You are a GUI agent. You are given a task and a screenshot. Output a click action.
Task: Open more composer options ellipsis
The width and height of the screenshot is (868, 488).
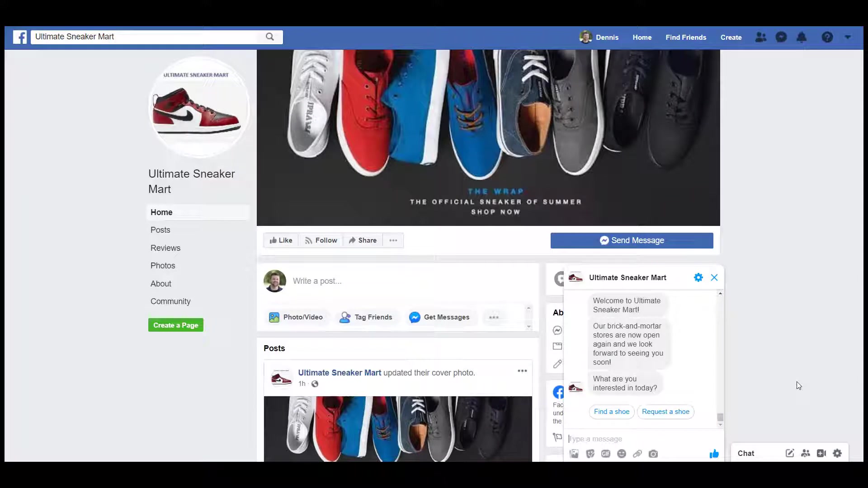point(494,317)
